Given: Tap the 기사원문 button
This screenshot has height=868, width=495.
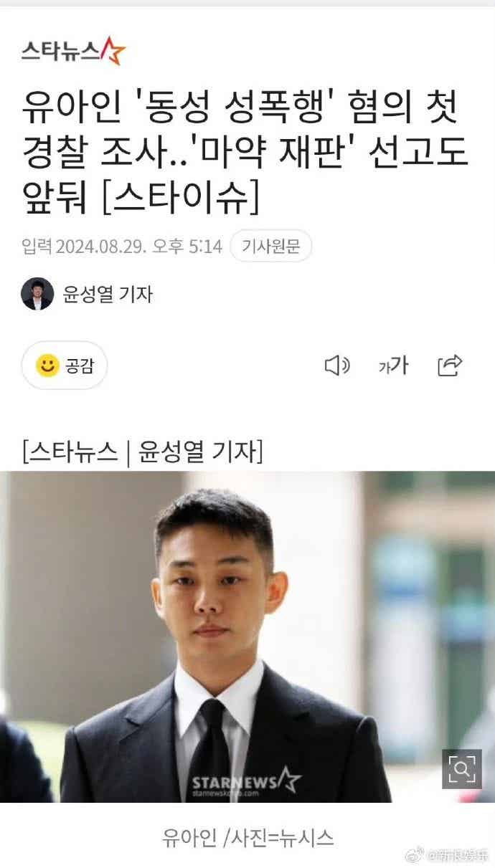Looking at the screenshot, I should click(270, 247).
